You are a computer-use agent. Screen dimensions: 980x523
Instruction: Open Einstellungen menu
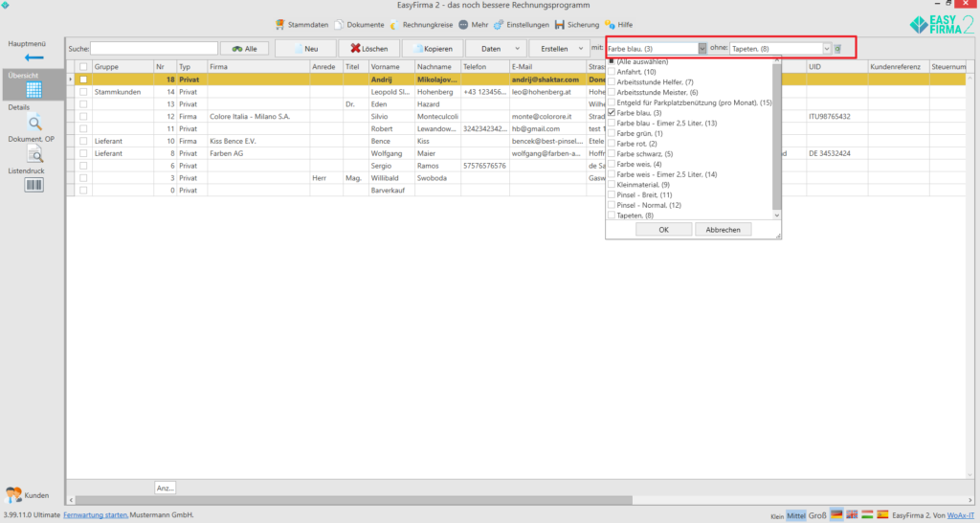coord(522,24)
